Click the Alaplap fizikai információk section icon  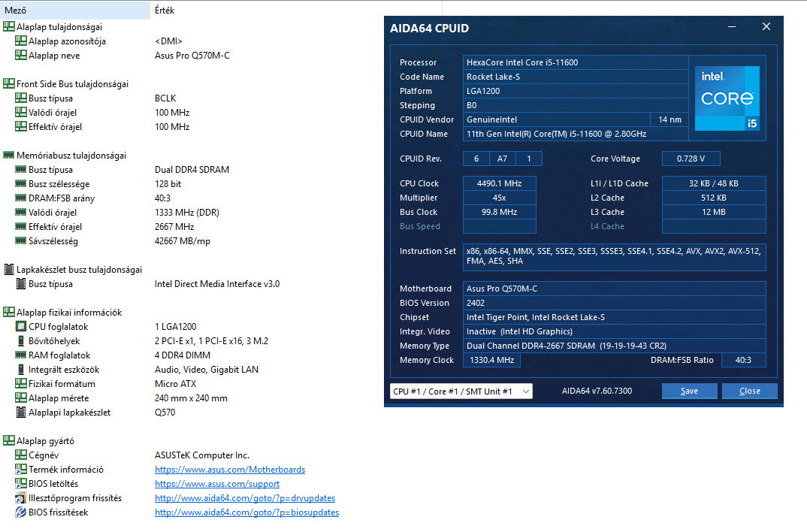click(9, 312)
